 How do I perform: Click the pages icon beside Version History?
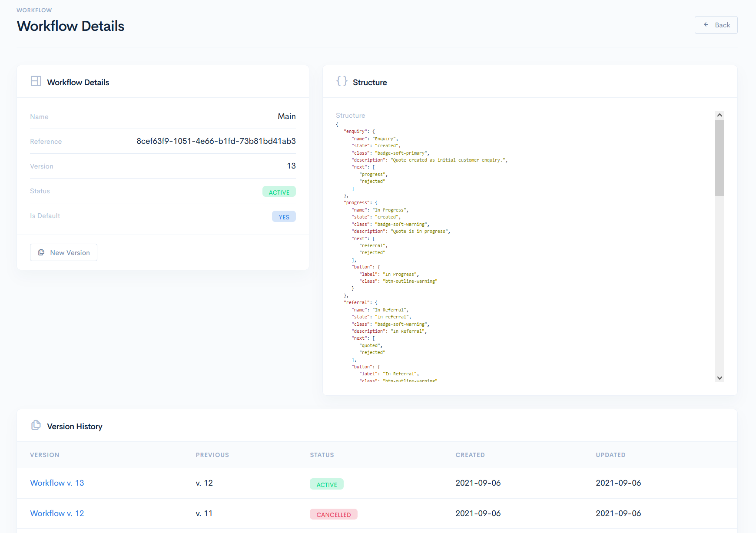tap(36, 425)
